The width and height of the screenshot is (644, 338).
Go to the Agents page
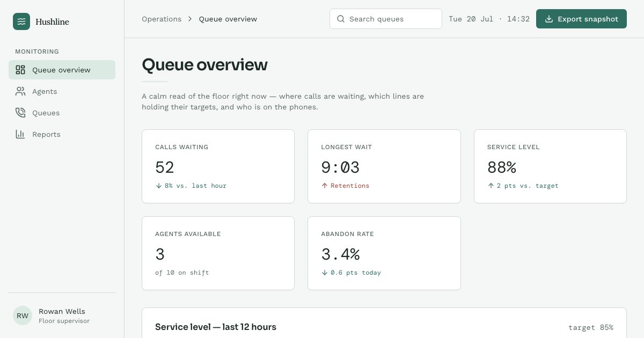[x=62, y=91]
